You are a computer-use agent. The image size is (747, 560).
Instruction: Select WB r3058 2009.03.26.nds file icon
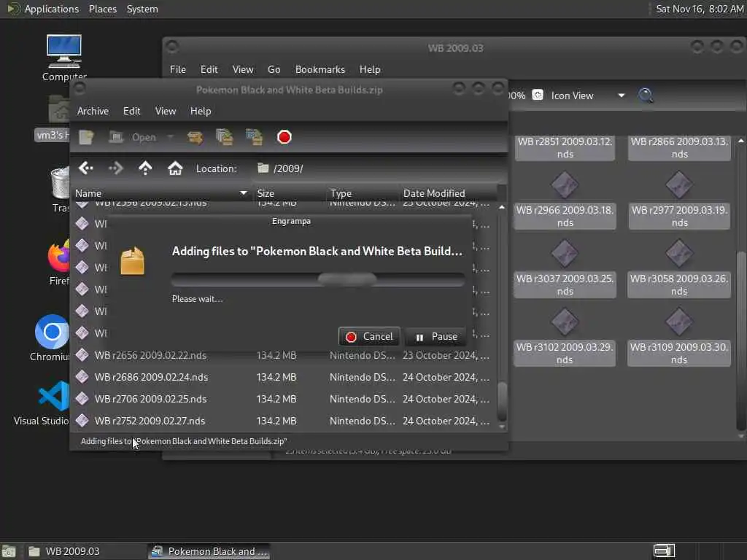(x=679, y=253)
